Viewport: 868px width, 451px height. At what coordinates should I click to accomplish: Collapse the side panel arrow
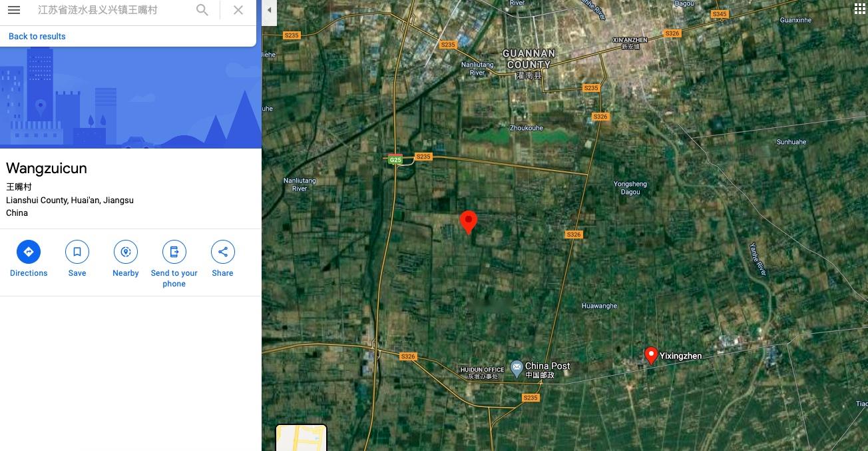269,10
